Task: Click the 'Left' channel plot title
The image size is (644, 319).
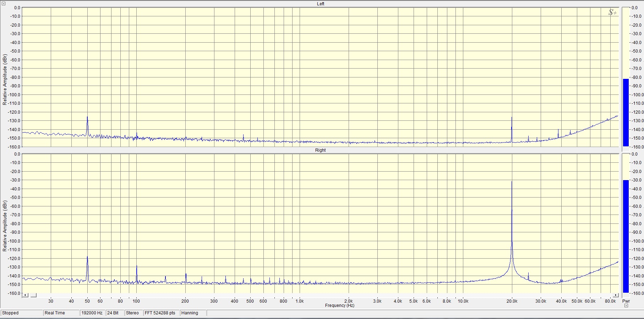Action: coord(321,4)
